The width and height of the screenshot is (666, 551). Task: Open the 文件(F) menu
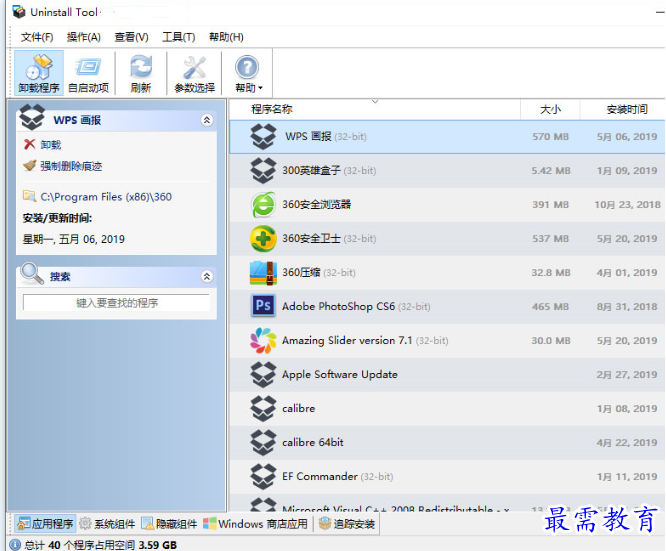pos(37,37)
